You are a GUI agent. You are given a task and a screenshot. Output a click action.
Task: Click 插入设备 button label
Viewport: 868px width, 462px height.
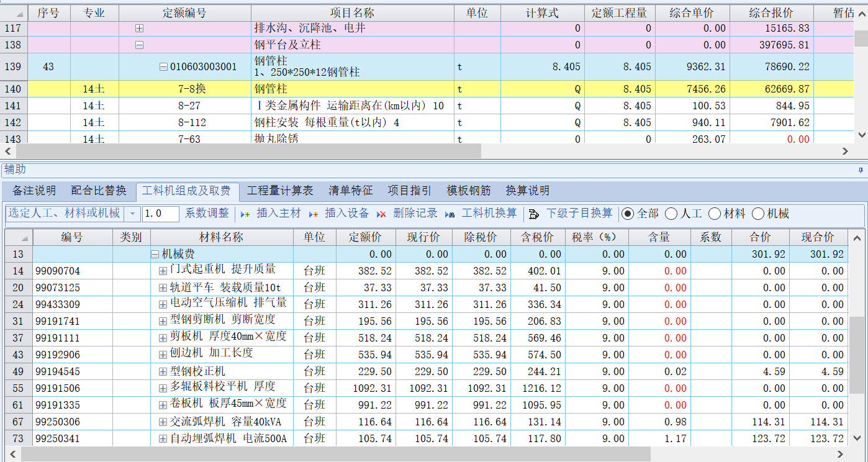coord(347,214)
